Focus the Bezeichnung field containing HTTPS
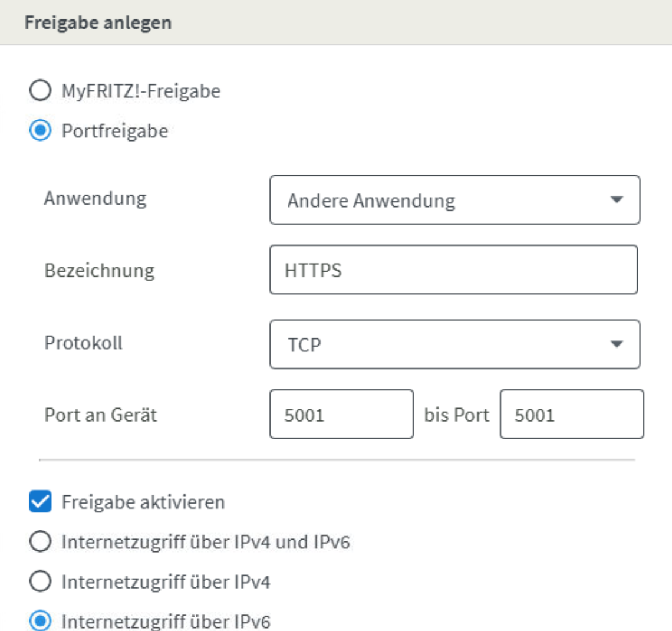Viewport: 672px width, 631px height. coord(453,270)
